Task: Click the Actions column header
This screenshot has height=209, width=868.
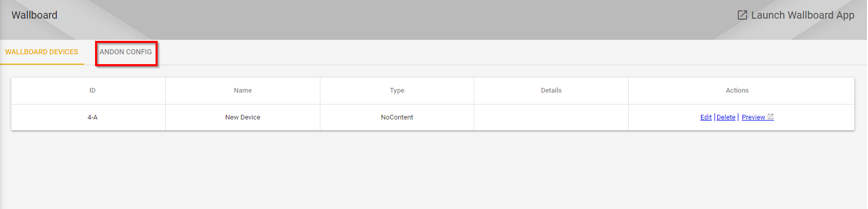Action: tap(737, 91)
